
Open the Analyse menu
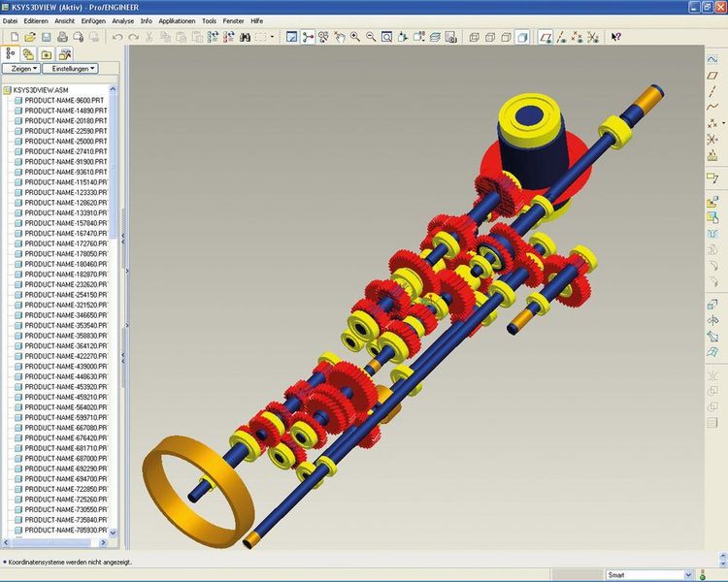pos(122,21)
